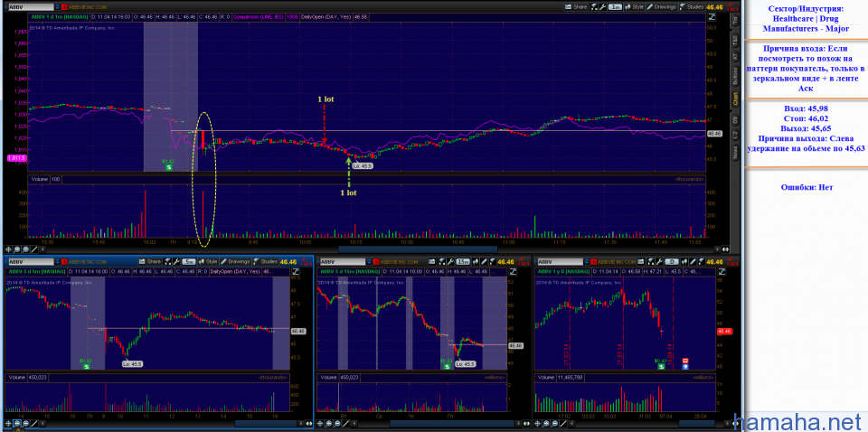Select drawing line tool under 5m chart

(33, 423)
